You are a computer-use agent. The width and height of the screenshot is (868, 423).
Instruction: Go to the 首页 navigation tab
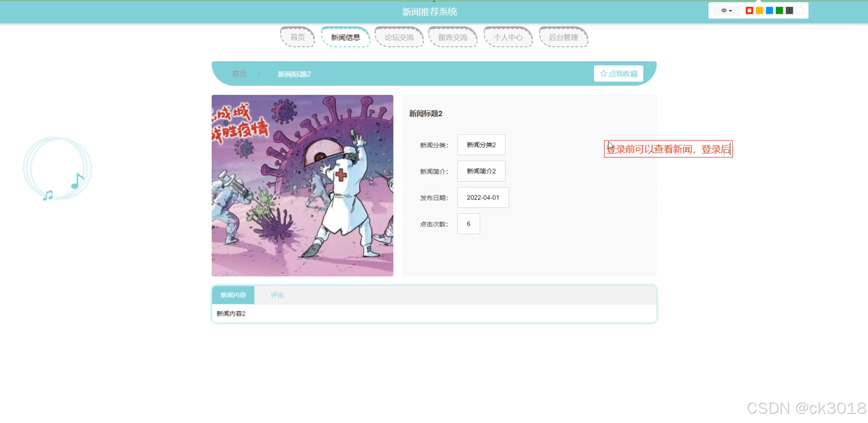[x=297, y=37]
